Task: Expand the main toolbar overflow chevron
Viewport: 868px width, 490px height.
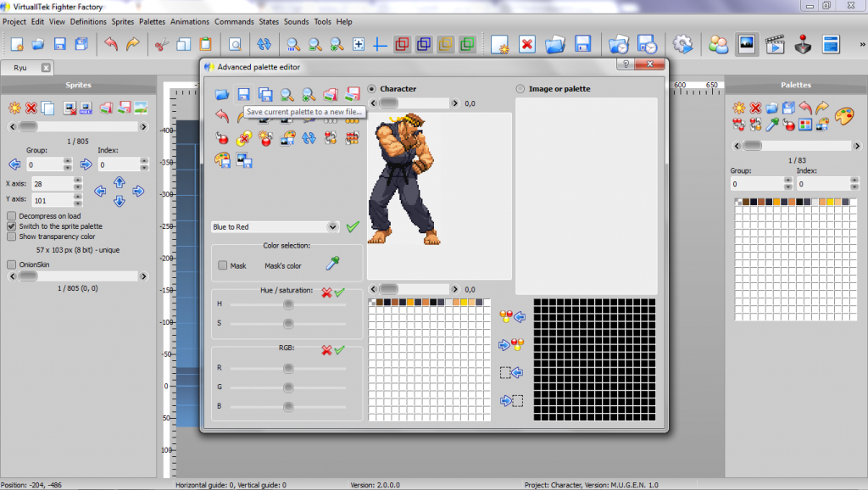Action: pos(862,44)
